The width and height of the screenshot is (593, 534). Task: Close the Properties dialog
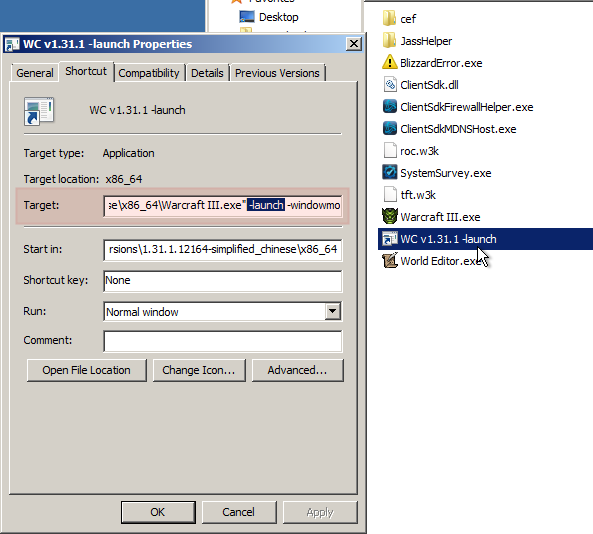coord(354,44)
